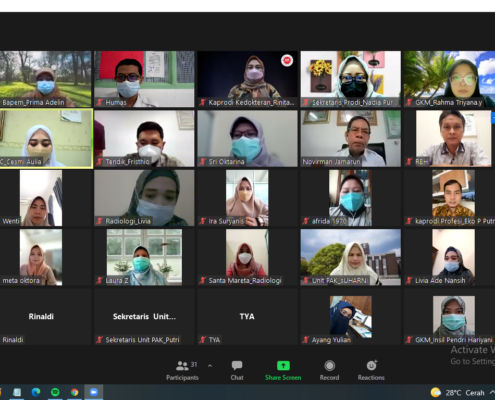
Task: Click muted mic icon beside Radiologi_Livia
Action: tap(99, 221)
